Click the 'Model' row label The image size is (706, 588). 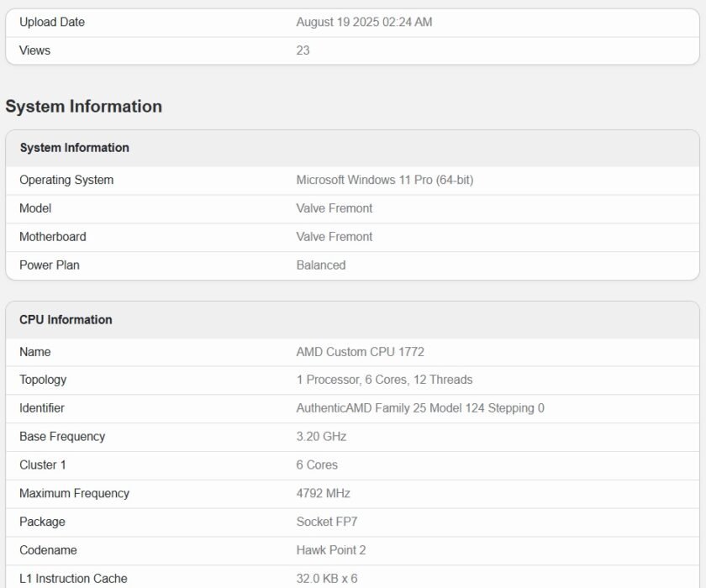pyautogui.click(x=35, y=208)
